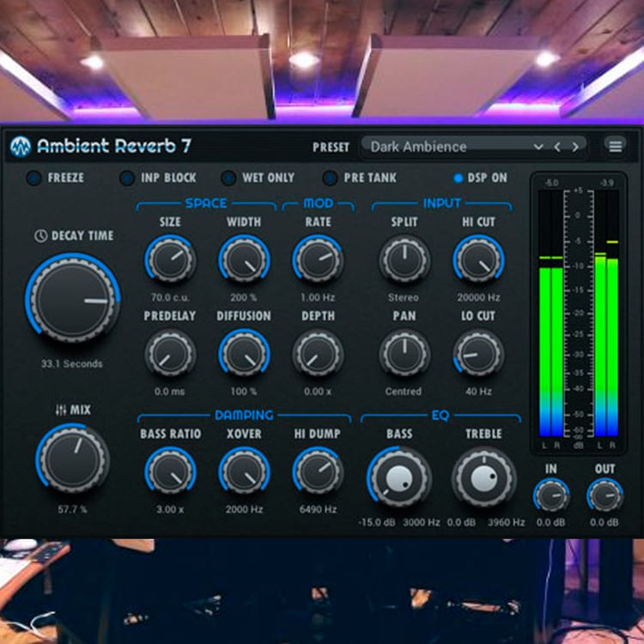644x644 pixels.
Task: Click the Mod Depth knob
Action: [318, 354]
